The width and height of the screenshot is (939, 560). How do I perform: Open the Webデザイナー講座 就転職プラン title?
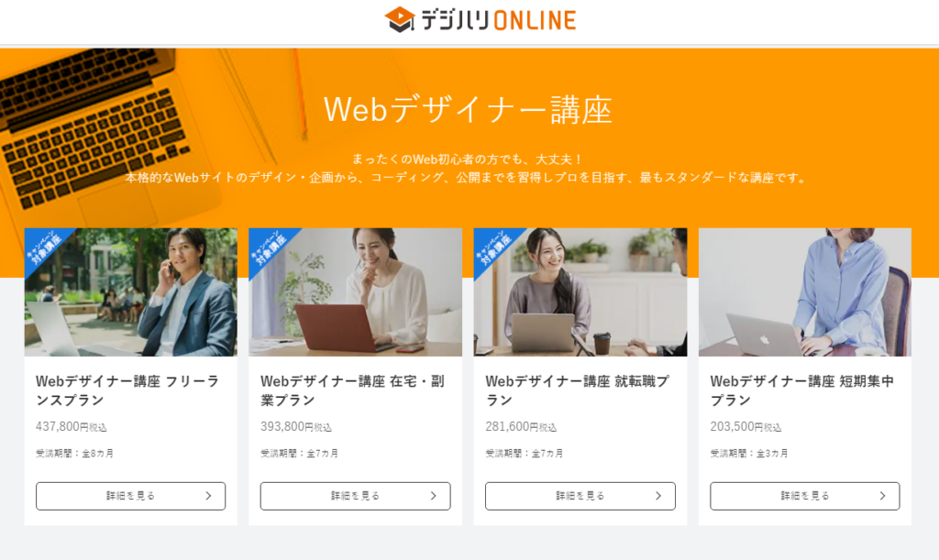click(578, 390)
